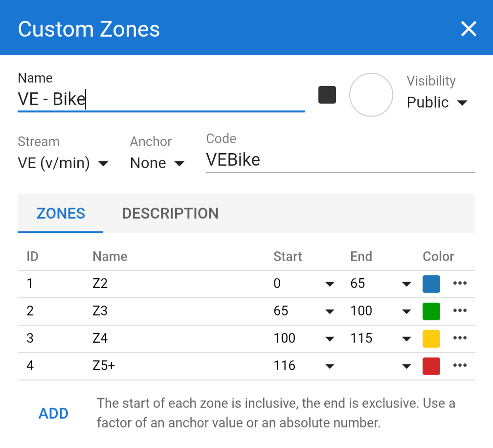
Task: Pick the blue color swatch for Z2
Action: click(x=431, y=284)
